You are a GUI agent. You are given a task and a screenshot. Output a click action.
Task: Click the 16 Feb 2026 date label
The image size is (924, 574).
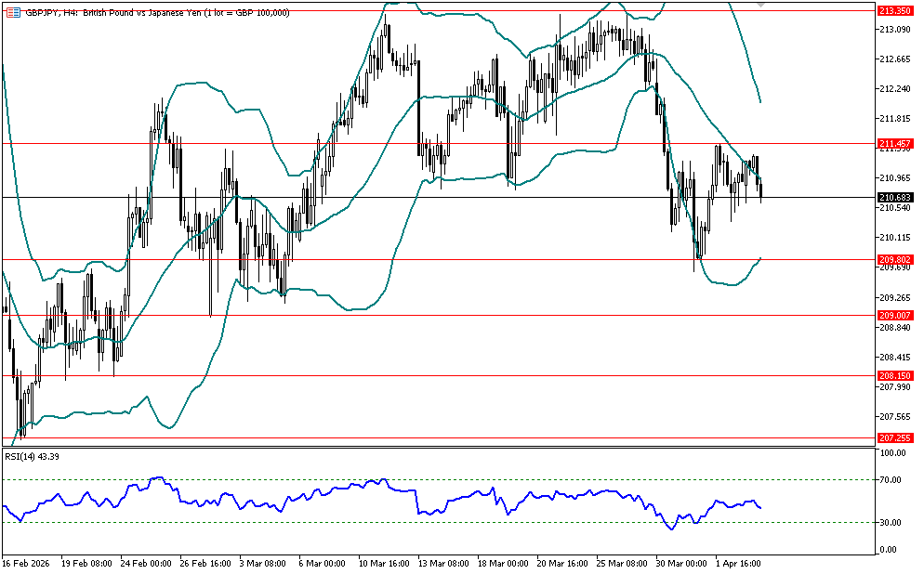(x=27, y=563)
